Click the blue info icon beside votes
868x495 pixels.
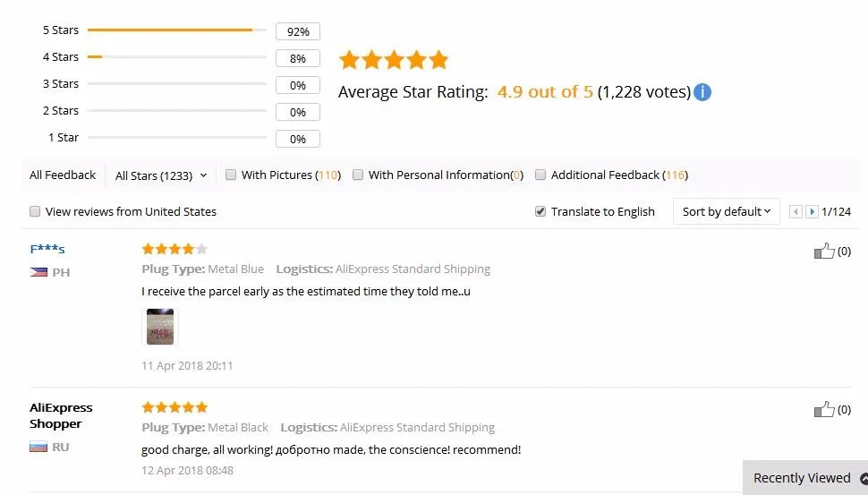pyautogui.click(x=702, y=92)
